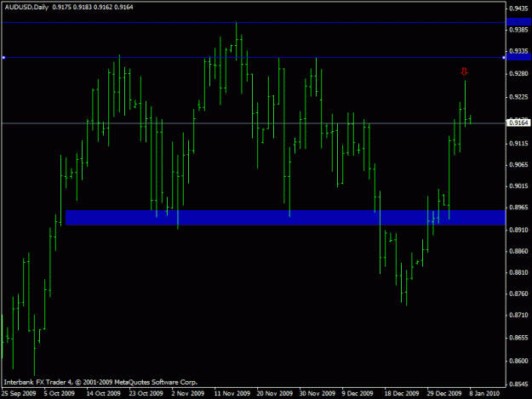Screen dimensions: 532x399
Task: Click the blue line price tag on scale
Action: pos(518,58)
